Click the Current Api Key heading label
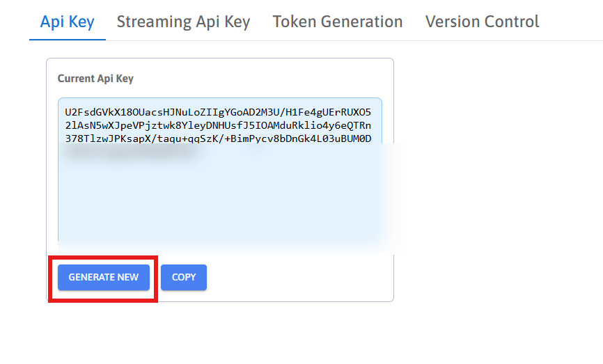Image resolution: width=603 pixels, height=364 pixels. click(95, 79)
